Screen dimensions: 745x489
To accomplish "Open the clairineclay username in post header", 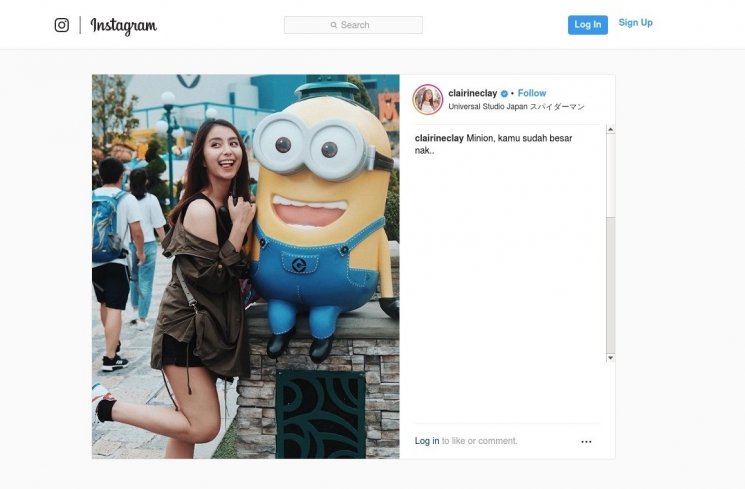I will point(472,93).
